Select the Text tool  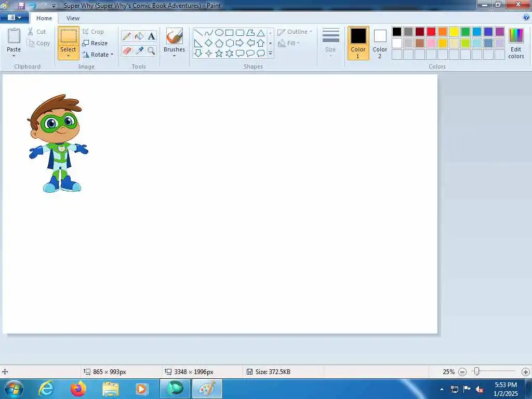point(151,36)
